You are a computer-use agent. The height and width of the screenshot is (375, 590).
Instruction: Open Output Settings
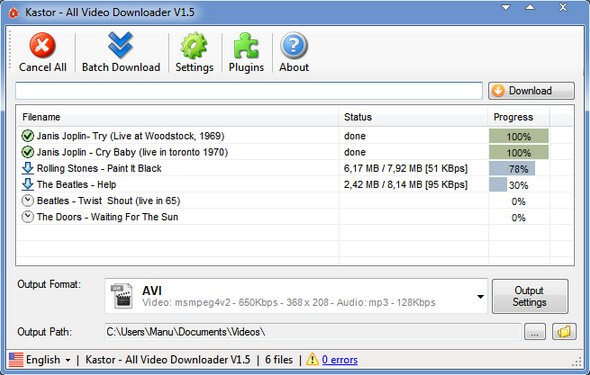tap(530, 296)
